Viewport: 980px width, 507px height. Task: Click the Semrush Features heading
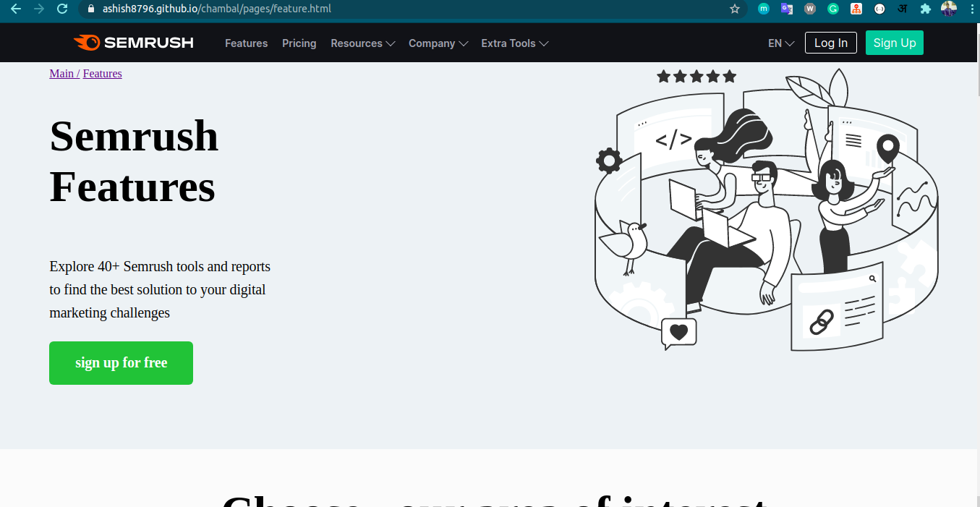(x=134, y=161)
